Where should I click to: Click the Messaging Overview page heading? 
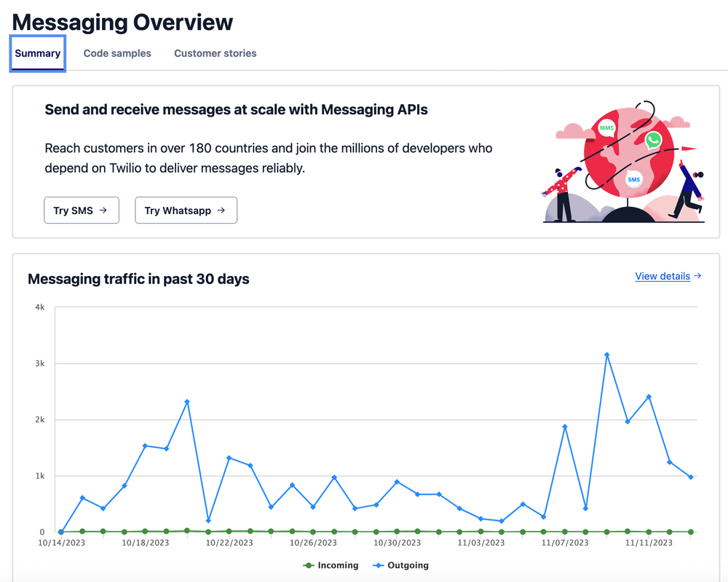coord(122,23)
